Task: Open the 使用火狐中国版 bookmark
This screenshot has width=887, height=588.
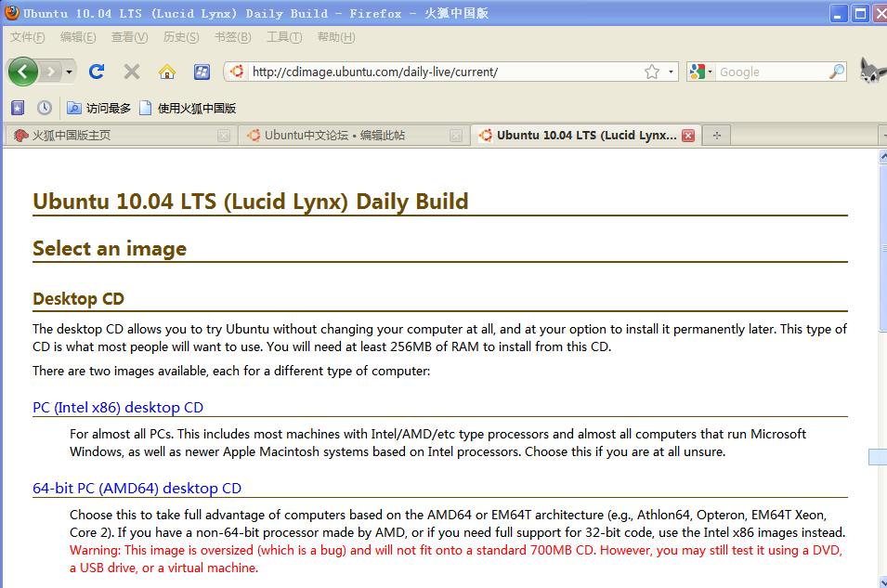Action: [188, 108]
